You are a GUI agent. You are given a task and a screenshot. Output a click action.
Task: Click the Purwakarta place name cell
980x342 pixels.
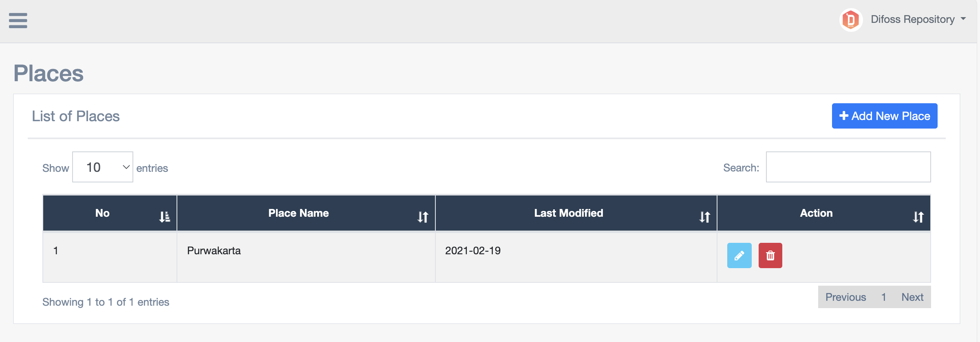coord(214,251)
